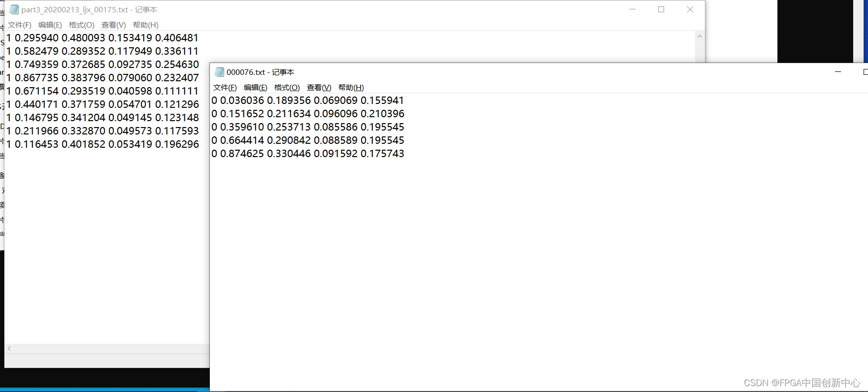Screen dimensions: 868x392
Task: Open 文件(F) menu in part3_20200213 Notepad window
Action: (20, 25)
